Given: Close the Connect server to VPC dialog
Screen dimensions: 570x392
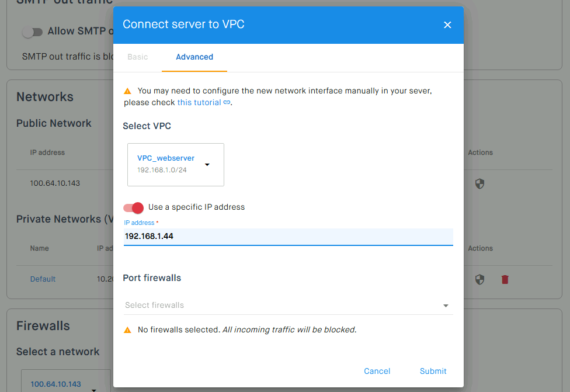Looking at the screenshot, I should (x=447, y=25).
